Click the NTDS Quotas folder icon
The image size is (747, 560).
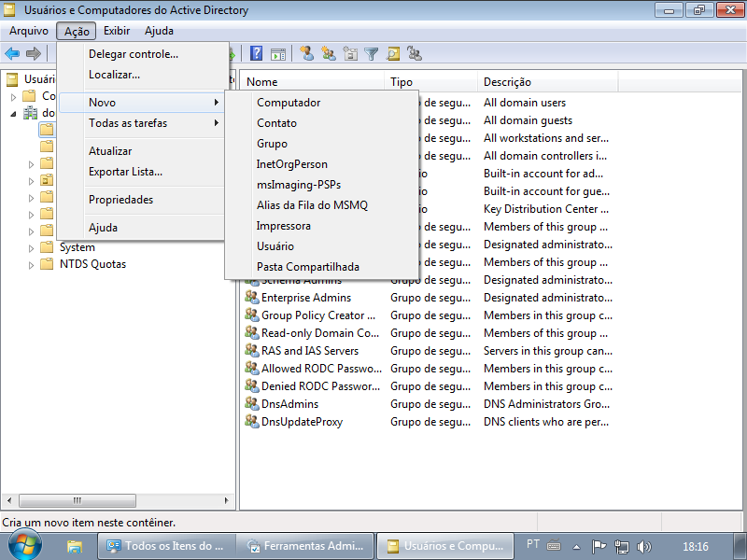point(47,264)
